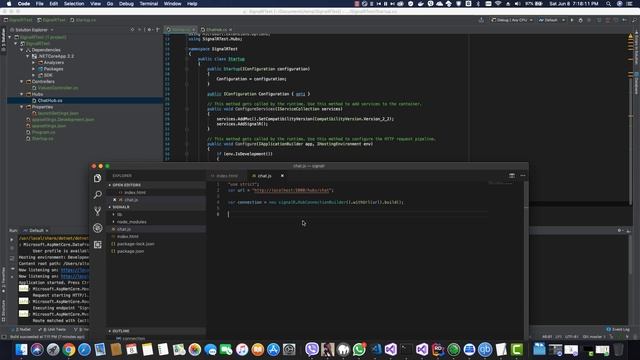Open the VS Code Source Control activity icon
640x360 pixels.
point(98,211)
